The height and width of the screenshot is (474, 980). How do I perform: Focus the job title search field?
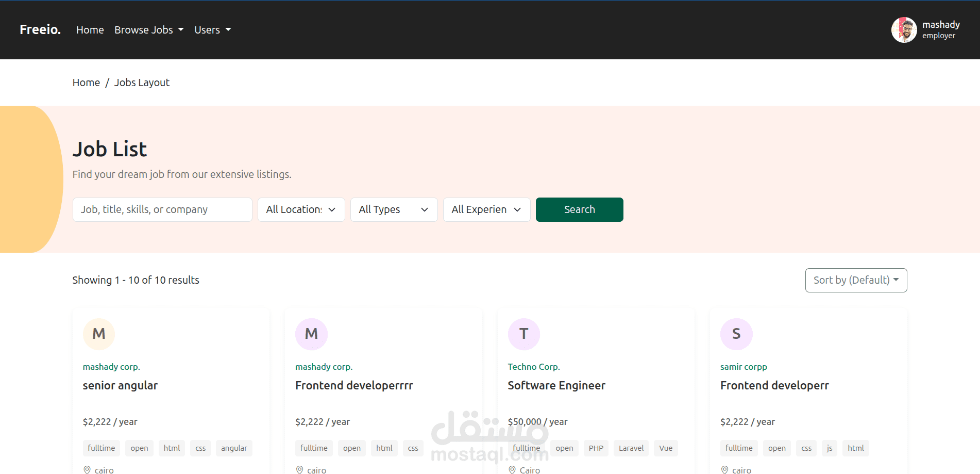click(162, 209)
